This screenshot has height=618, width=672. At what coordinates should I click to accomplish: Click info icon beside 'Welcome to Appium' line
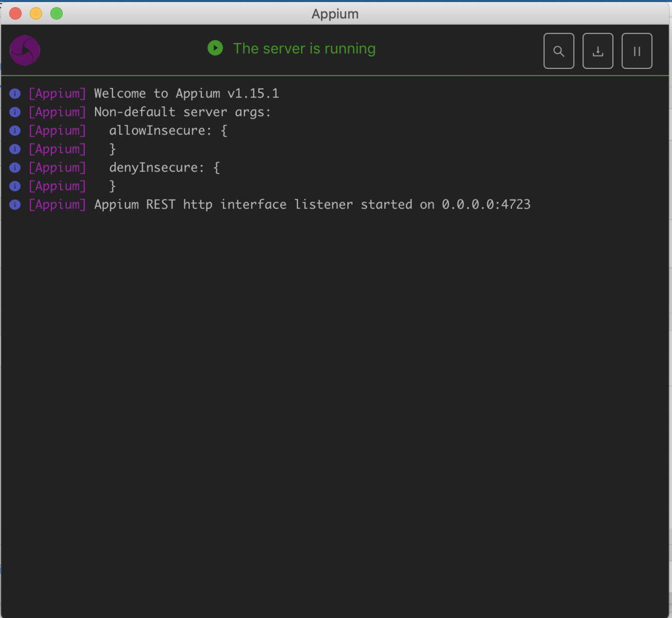15,94
